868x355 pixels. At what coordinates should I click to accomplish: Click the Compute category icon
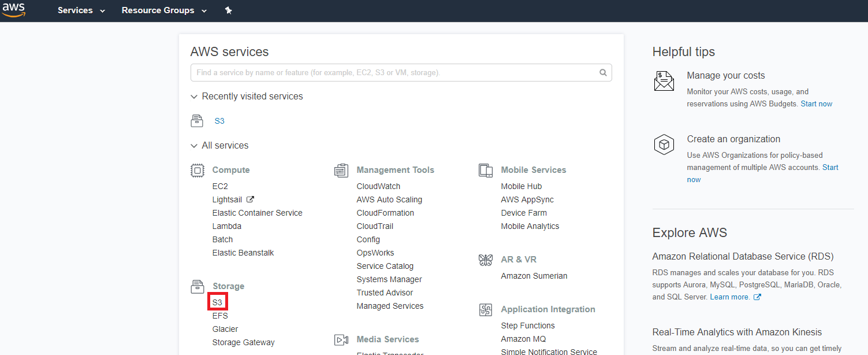tap(197, 170)
